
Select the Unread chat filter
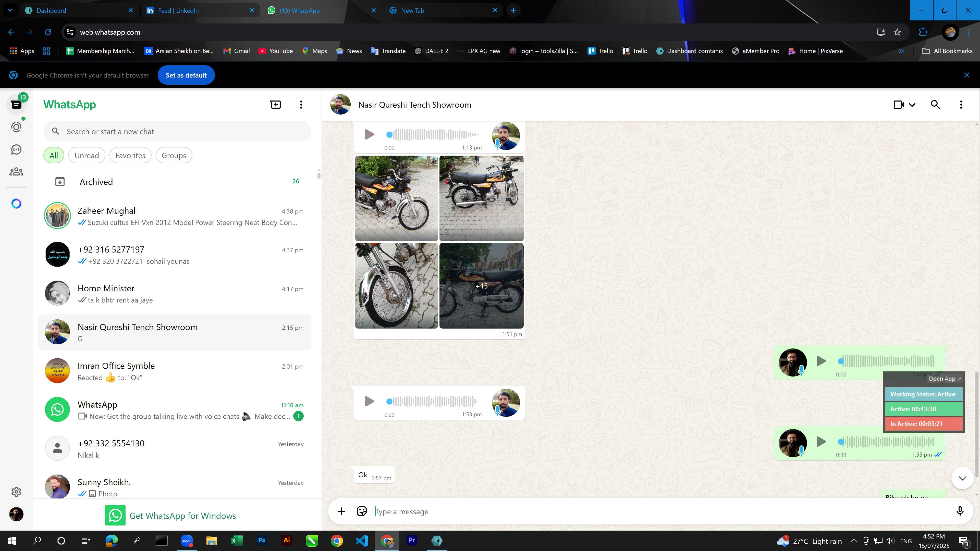(x=87, y=156)
